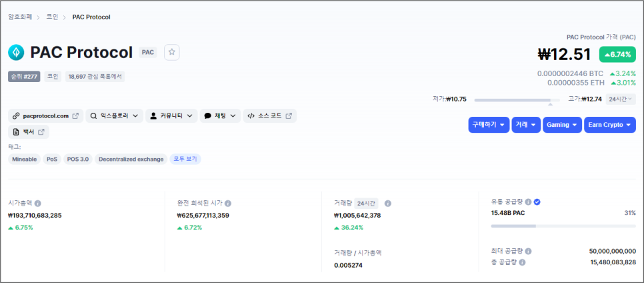Click external link icon on pacprotocol.com
644x283 pixels.
(75, 116)
